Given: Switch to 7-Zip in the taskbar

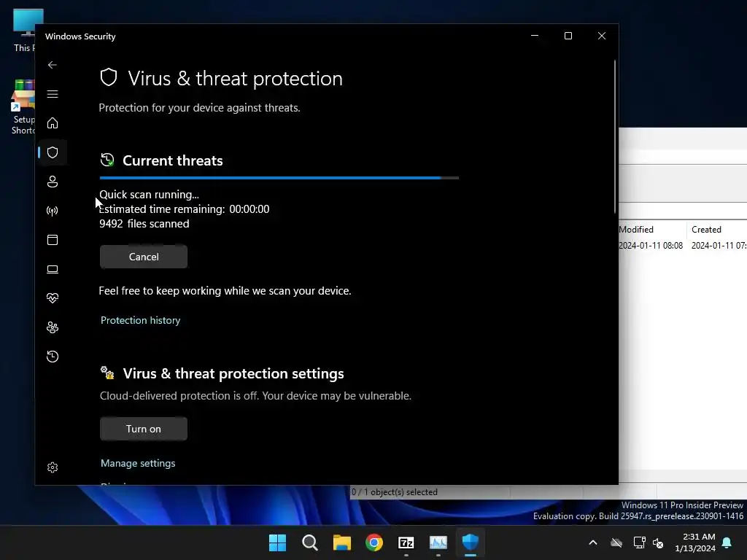Looking at the screenshot, I should click(406, 542).
